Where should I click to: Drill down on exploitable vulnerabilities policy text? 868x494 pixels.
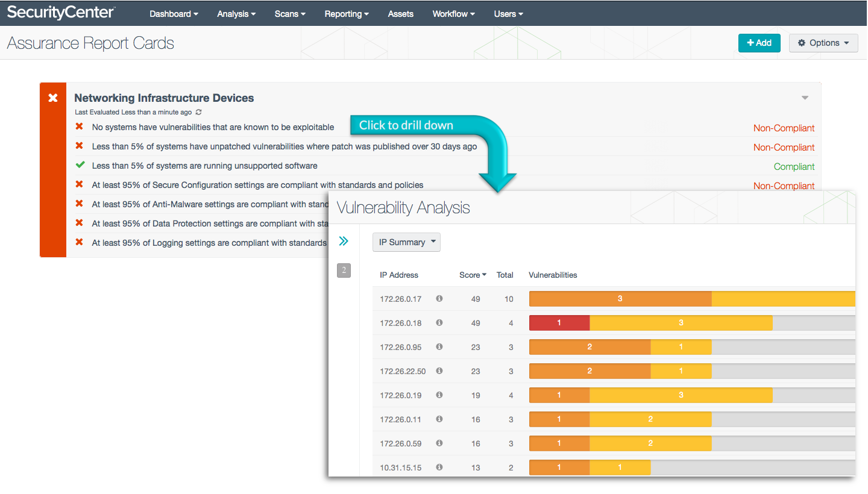coord(213,127)
